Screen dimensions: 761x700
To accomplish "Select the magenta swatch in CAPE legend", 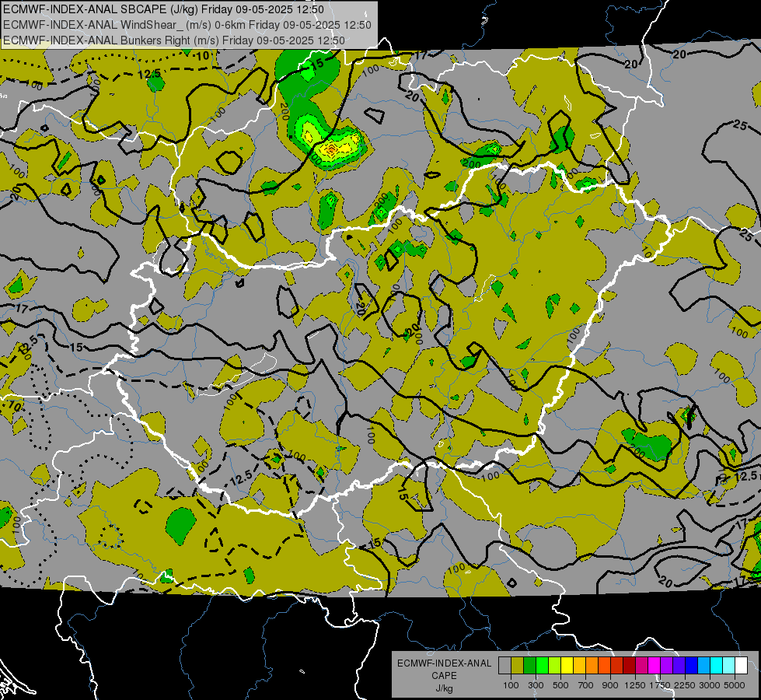I will (x=654, y=666).
